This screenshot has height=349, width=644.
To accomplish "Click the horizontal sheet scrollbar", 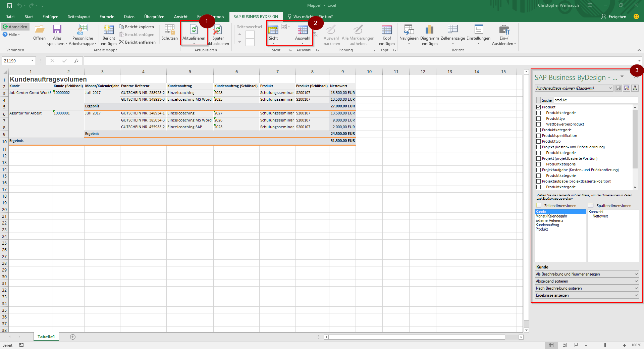I will [417, 337].
